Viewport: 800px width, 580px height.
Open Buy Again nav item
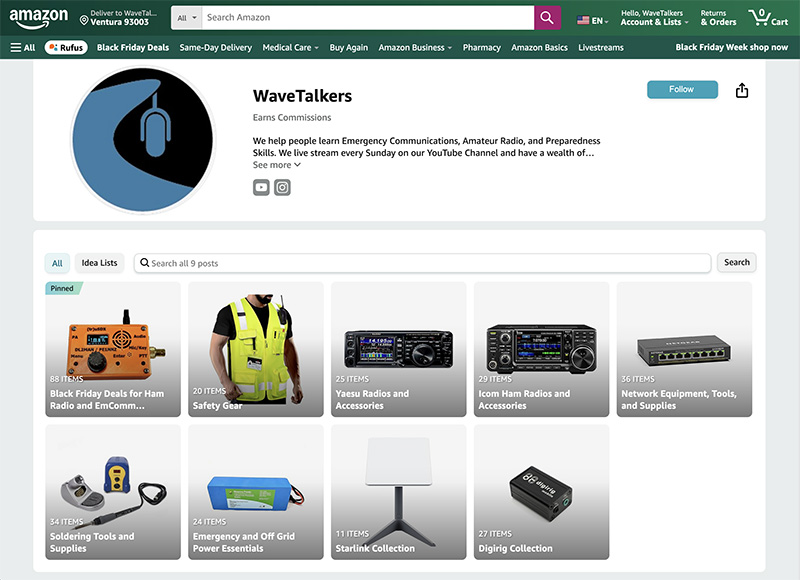click(x=348, y=47)
